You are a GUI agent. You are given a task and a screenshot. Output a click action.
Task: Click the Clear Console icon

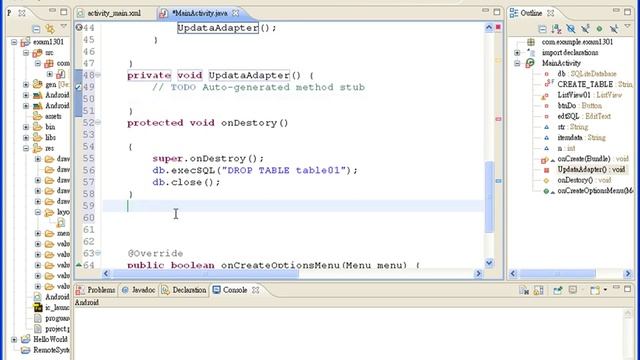(x=524, y=290)
